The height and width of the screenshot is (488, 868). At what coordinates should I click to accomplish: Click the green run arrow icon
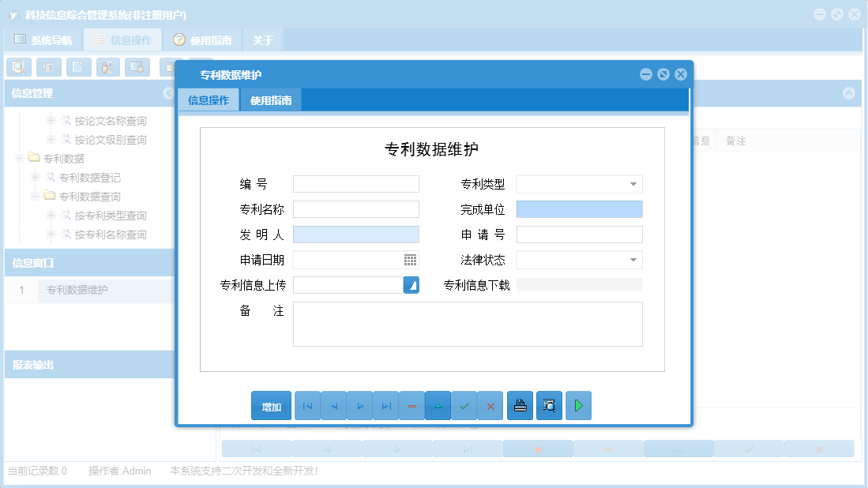click(578, 405)
